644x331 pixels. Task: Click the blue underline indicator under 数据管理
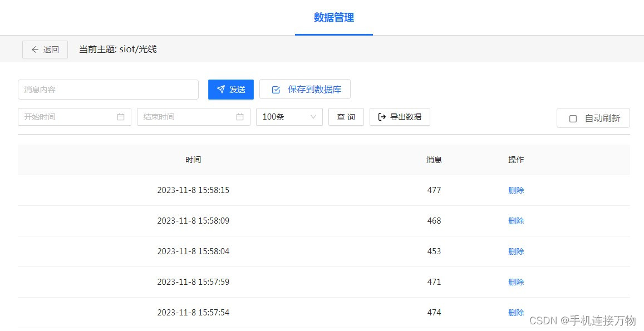[x=333, y=34]
